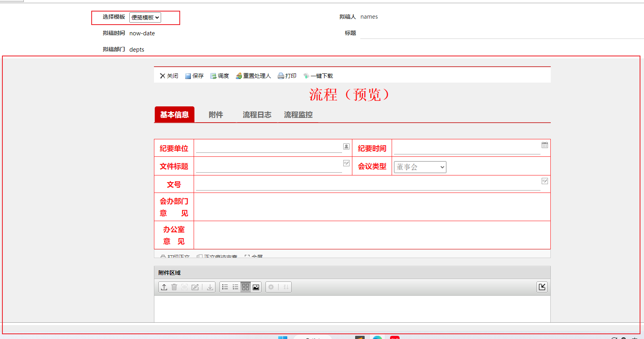The image size is (644, 339).
Task: Open the 选择模板 template dropdown
Action: 145,17
